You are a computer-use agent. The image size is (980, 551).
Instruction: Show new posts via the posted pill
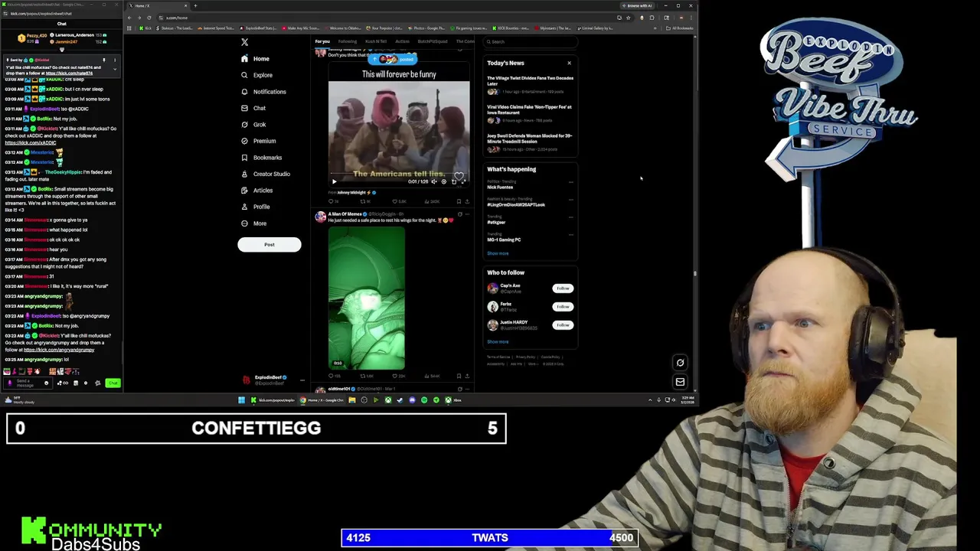(x=394, y=59)
